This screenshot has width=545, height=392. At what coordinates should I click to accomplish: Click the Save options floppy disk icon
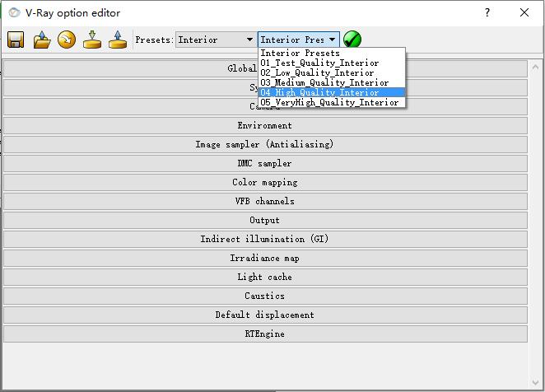[x=15, y=40]
